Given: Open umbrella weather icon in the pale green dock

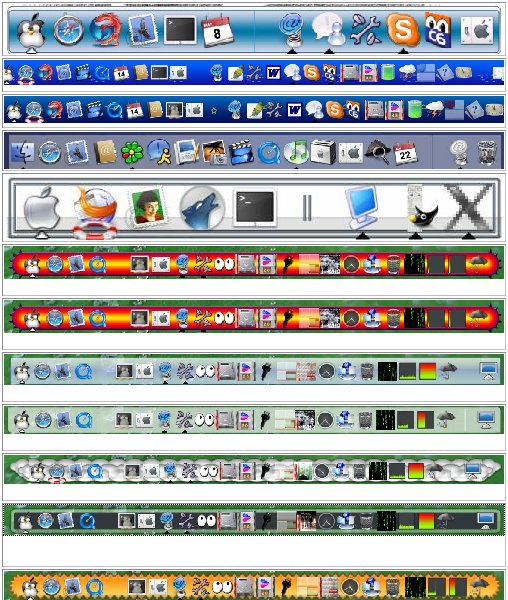Looking at the screenshot, I should (x=446, y=420).
